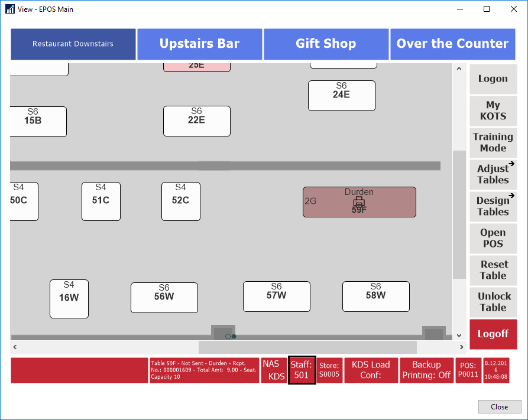Click the POS: P0011 status box

[468, 370]
